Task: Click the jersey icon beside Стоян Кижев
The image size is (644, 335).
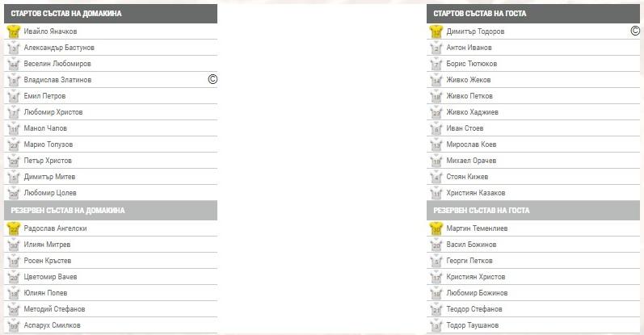Action: pos(436,177)
